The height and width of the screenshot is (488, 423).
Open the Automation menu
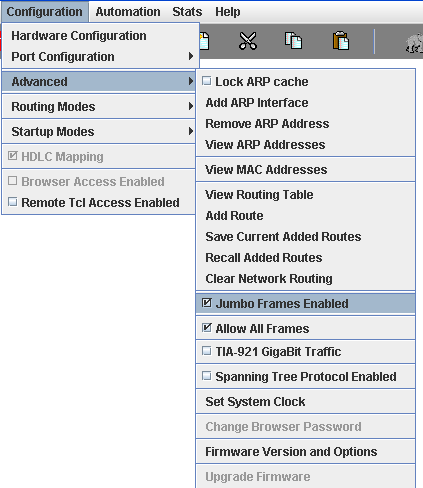(128, 12)
